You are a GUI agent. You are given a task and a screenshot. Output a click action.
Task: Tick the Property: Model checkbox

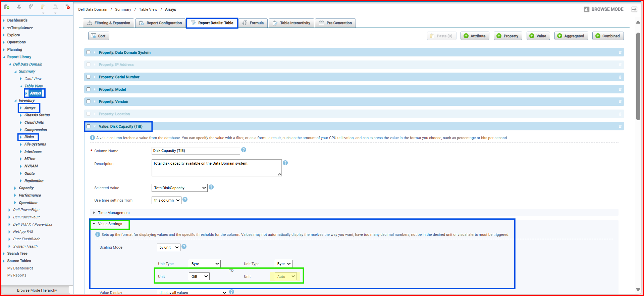[x=89, y=89]
